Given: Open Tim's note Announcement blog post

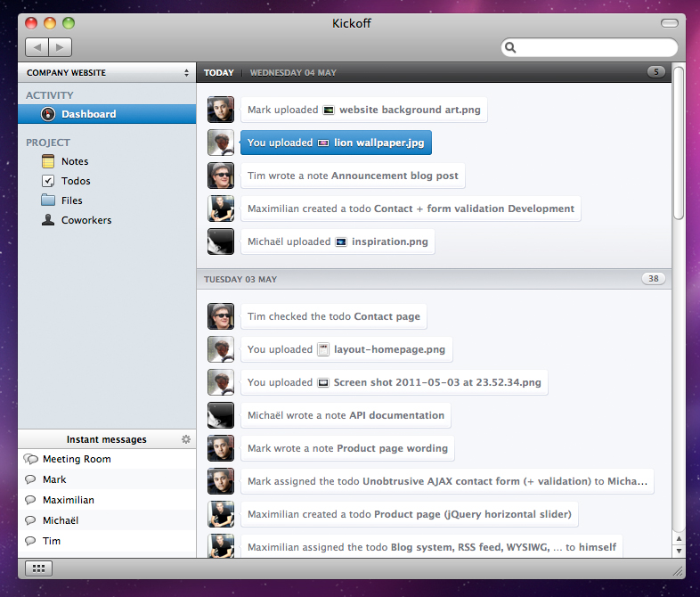Looking at the screenshot, I should click(x=353, y=176).
